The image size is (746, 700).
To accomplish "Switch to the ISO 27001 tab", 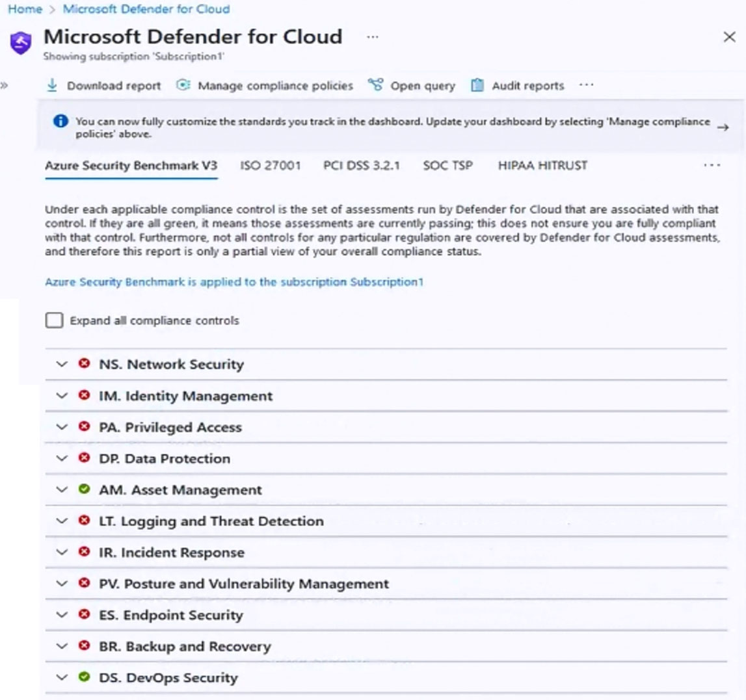I will (x=270, y=166).
